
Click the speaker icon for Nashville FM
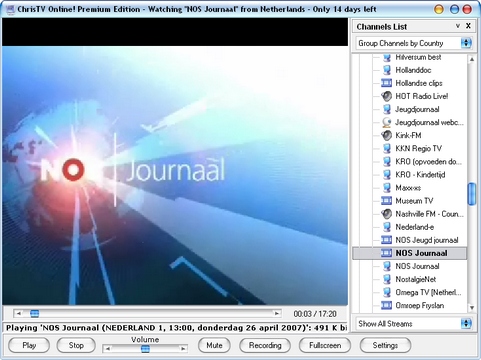tap(386, 214)
